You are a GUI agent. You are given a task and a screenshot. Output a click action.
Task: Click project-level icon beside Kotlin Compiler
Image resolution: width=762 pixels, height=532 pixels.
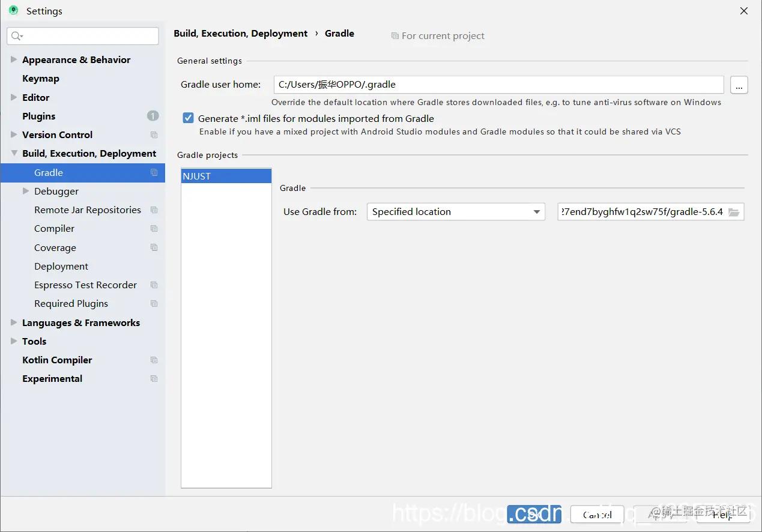[154, 360]
